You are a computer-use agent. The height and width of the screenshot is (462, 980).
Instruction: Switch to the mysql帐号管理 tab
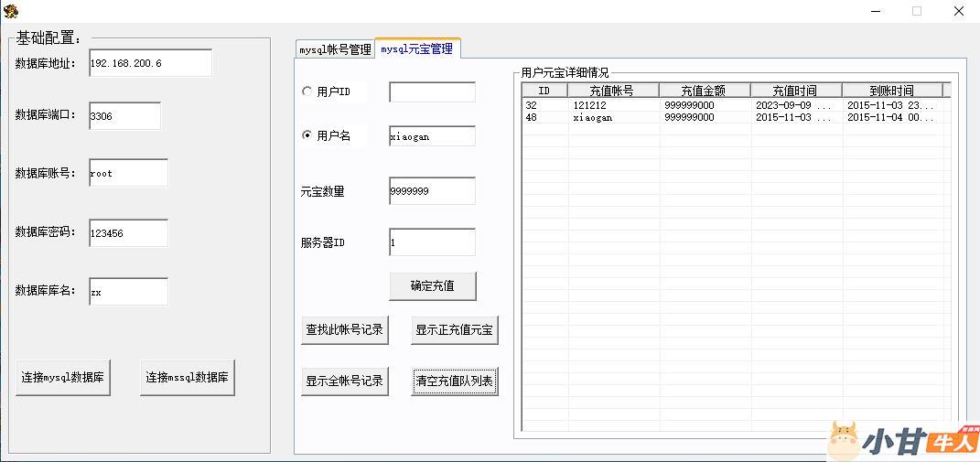click(x=335, y=49)
